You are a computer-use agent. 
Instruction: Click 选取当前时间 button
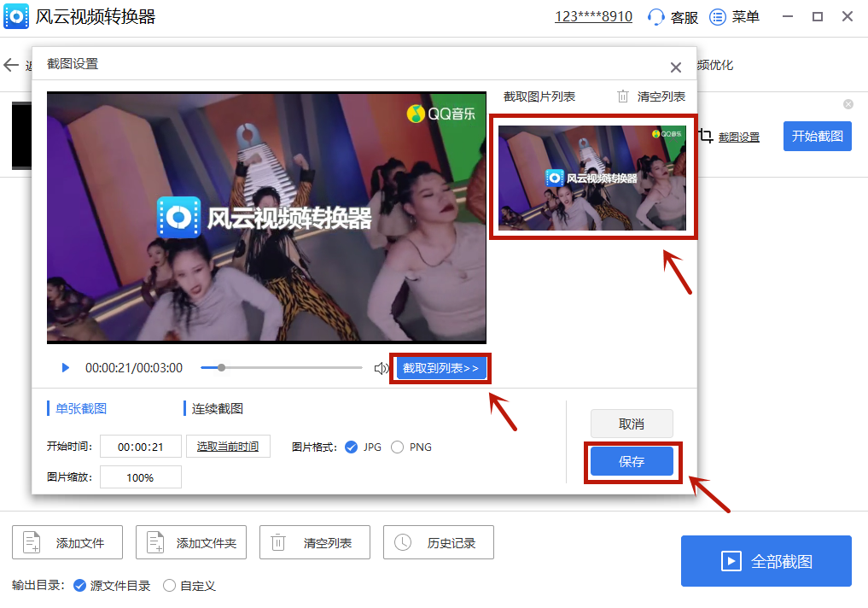pos(228,447)
